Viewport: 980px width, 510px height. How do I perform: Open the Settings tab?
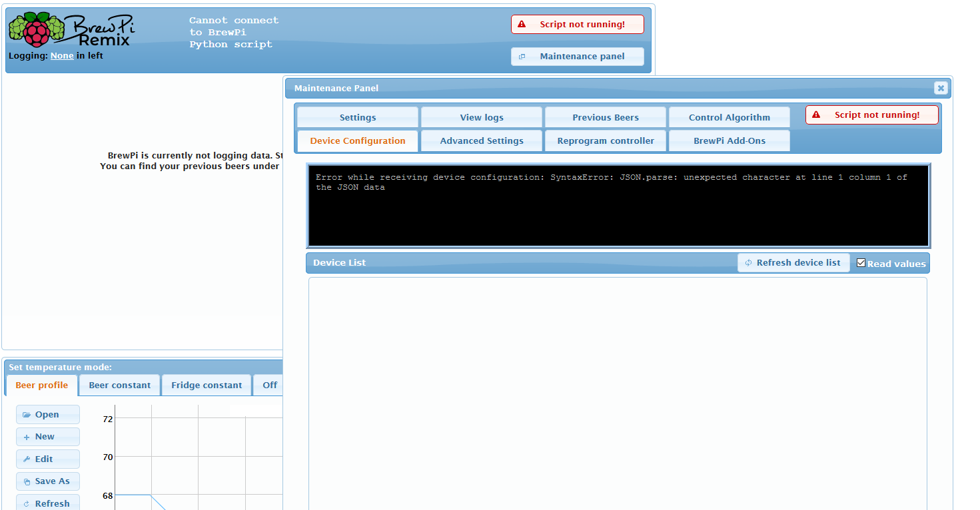click(358, 117)
